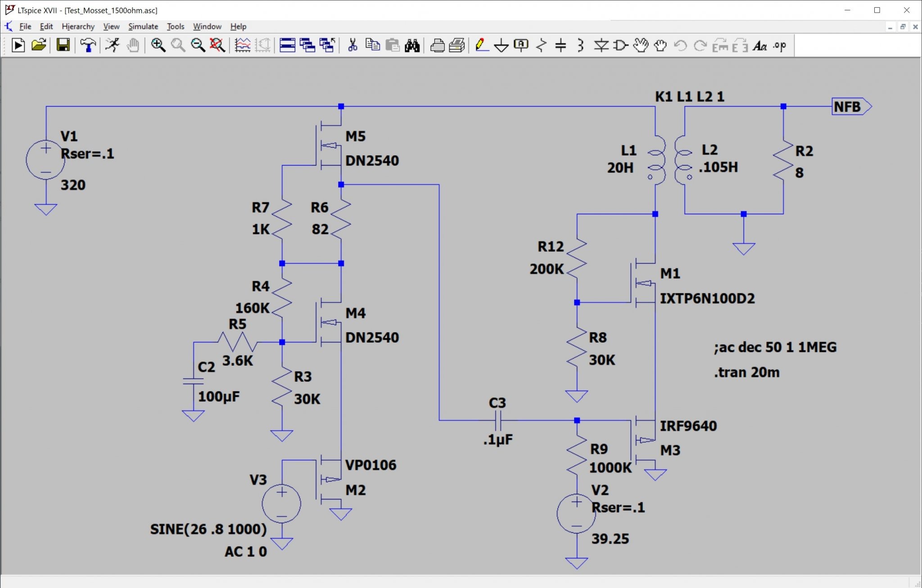Click the Zoom out magnifier minus icon

(198, 45)
